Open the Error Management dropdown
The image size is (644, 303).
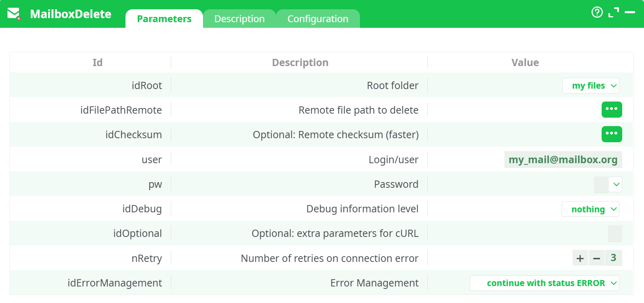click(x=544, y=283)
